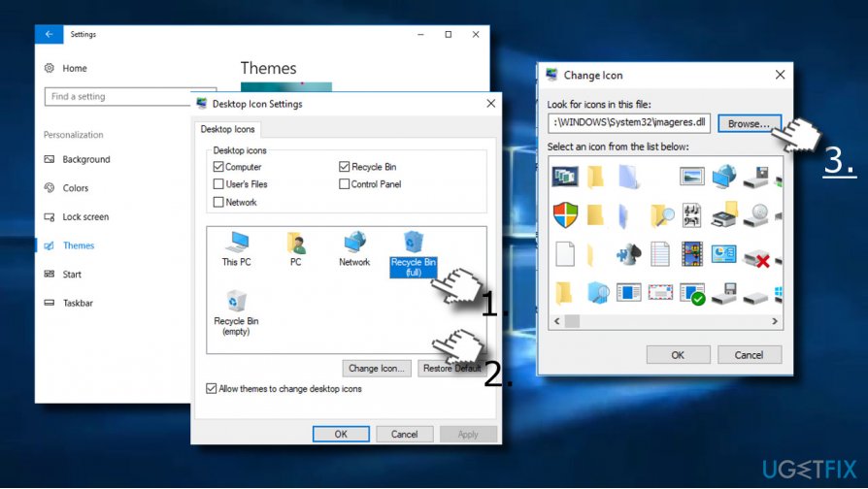The image size is (868, 489).
Task: Click Cancel in Desktop Icon Settings
Action: 404,434
